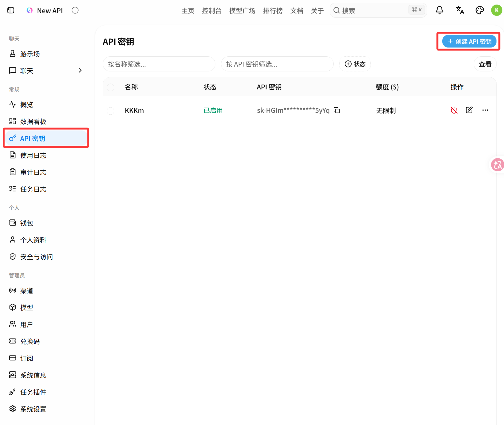Screen dimensions: 504x425
Task: Open 钱包 in the sidebar
Action: (46, 223)
